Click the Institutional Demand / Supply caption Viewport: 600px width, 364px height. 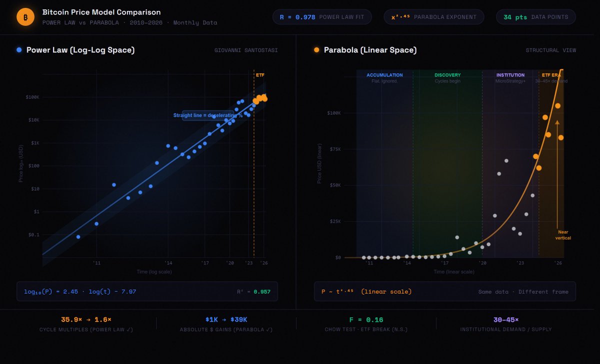pos(507,329)
